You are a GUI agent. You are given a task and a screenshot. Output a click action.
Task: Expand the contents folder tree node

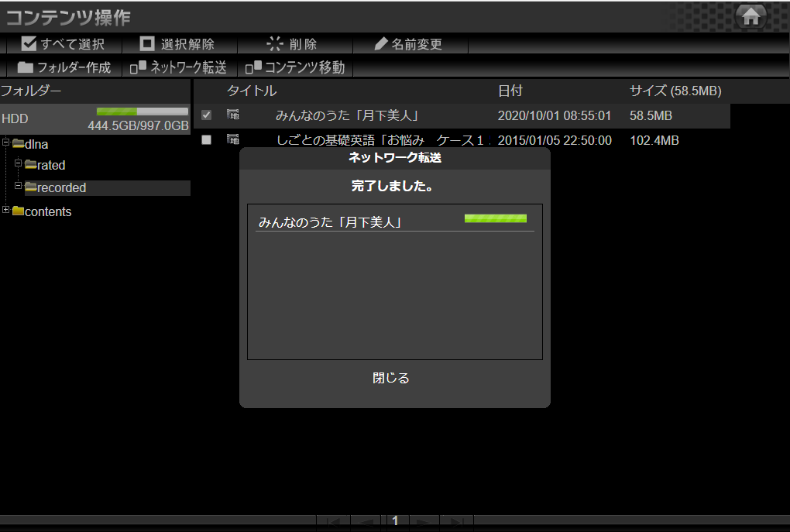tap(6, 211)
